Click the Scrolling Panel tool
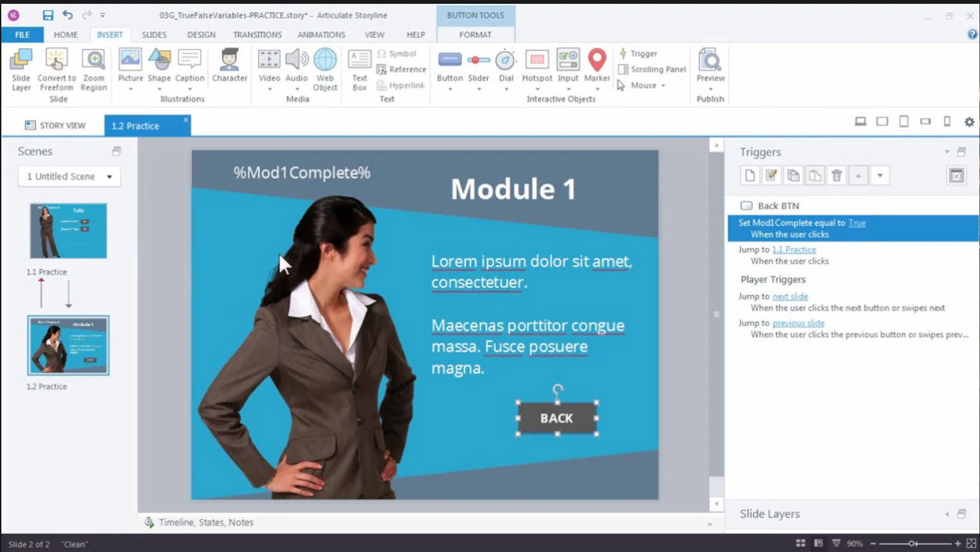The height and width of the screenshot is (552, 980). pos(652,69)
